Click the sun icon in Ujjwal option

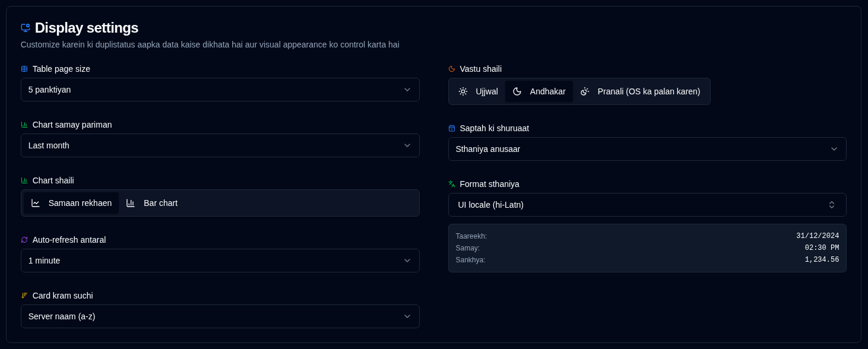point(463,91)
